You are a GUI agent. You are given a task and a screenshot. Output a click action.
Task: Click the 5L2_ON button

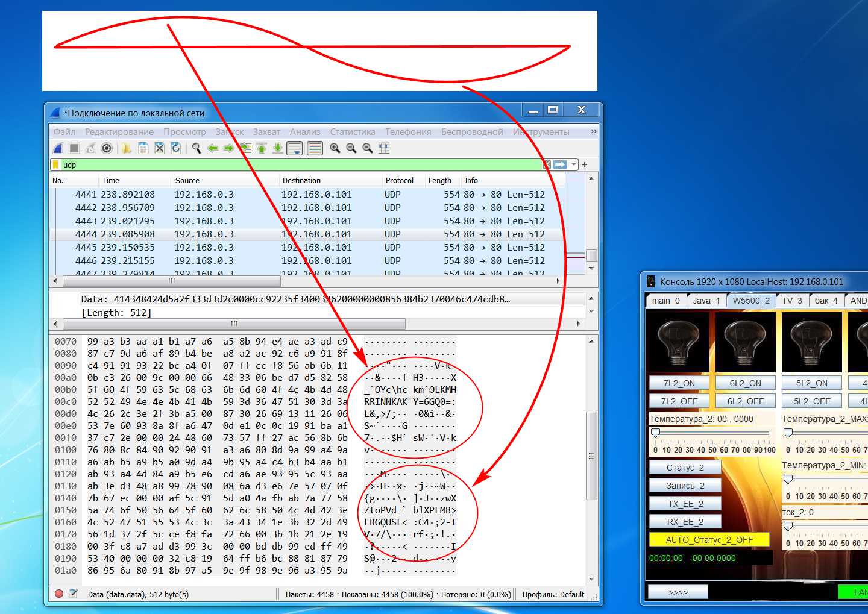812,383
